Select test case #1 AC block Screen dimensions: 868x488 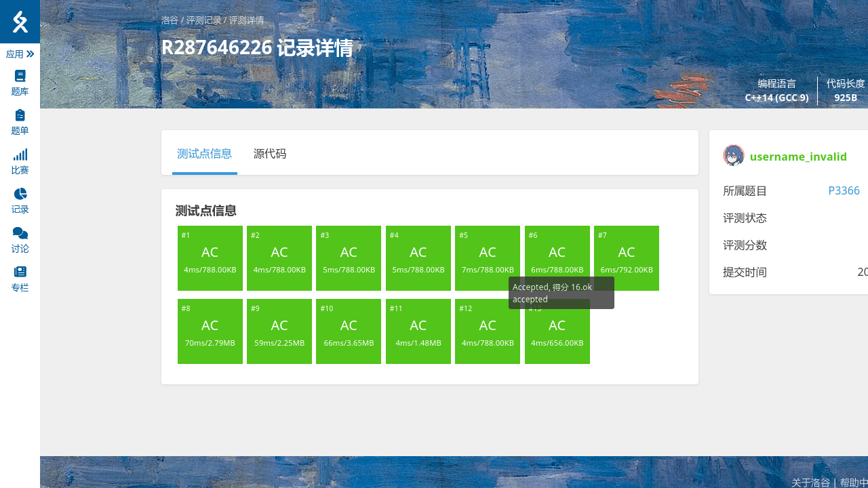[x=210, y=258]
